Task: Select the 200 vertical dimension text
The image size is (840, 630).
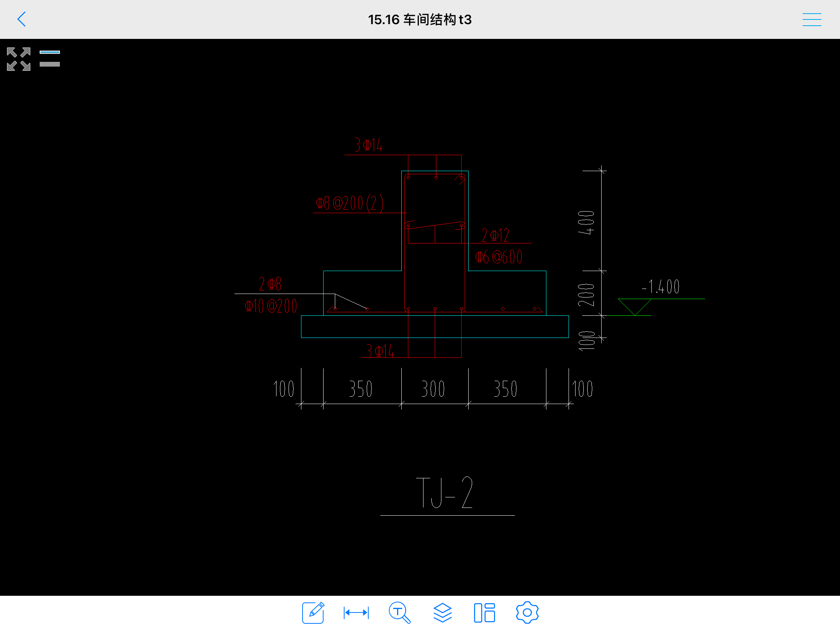Action: [586, 295]
